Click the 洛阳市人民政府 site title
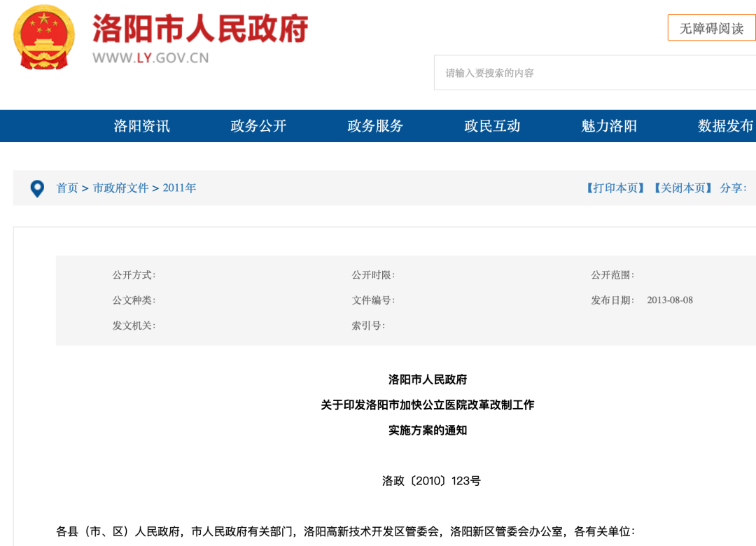 pos(200,29)
